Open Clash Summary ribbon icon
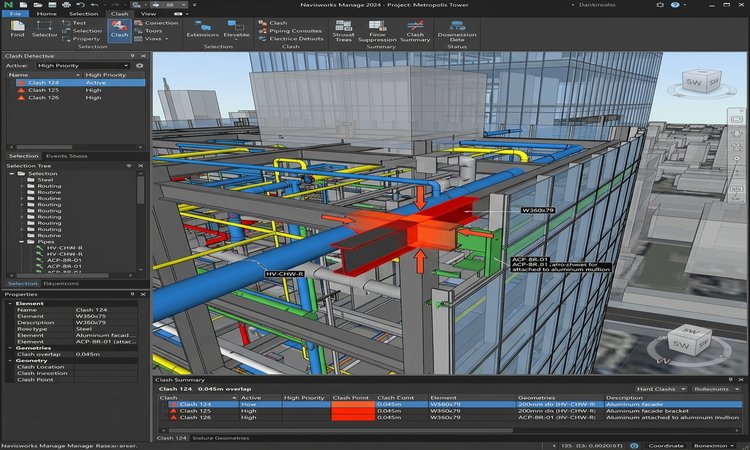This screenshot has height=450, width=750. tap(415, 31)
